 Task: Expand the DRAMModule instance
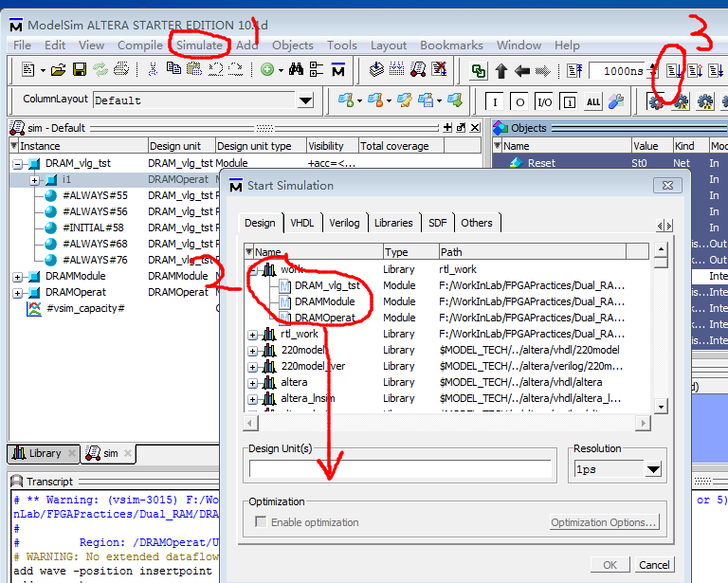[x=18, y=277]
